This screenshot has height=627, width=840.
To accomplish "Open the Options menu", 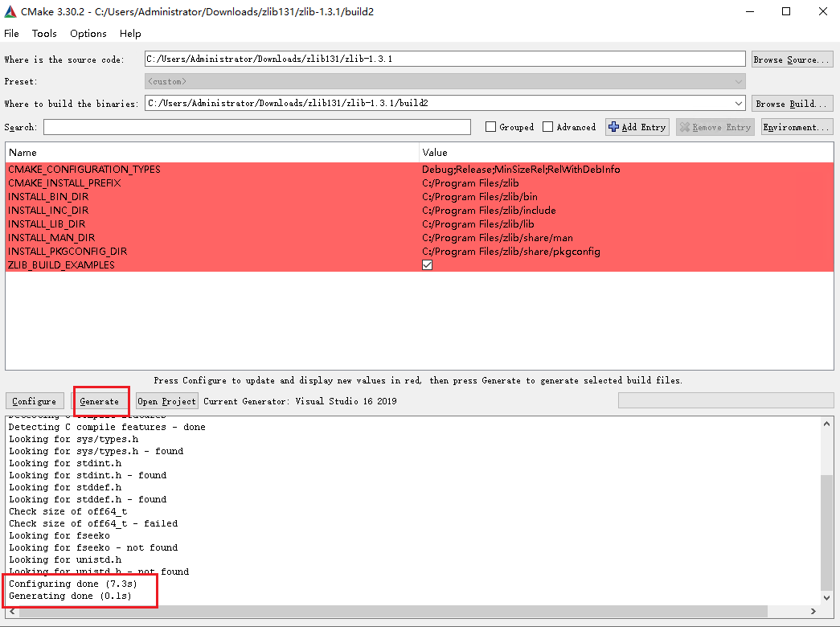I will tap(88, 33).
